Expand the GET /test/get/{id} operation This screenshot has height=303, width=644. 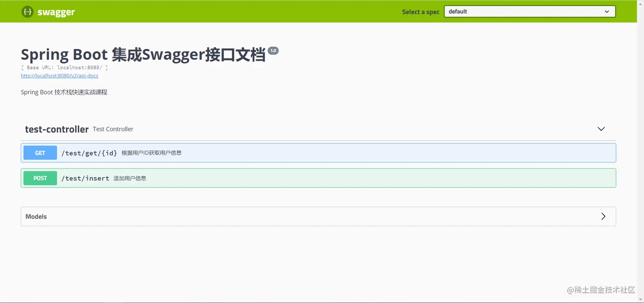point(298,153)
